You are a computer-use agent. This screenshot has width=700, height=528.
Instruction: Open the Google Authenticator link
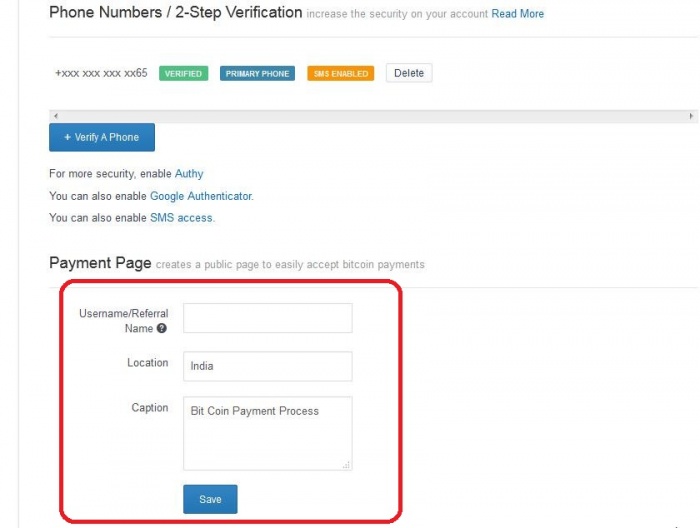pyautogui.click(x=201, y=196)
